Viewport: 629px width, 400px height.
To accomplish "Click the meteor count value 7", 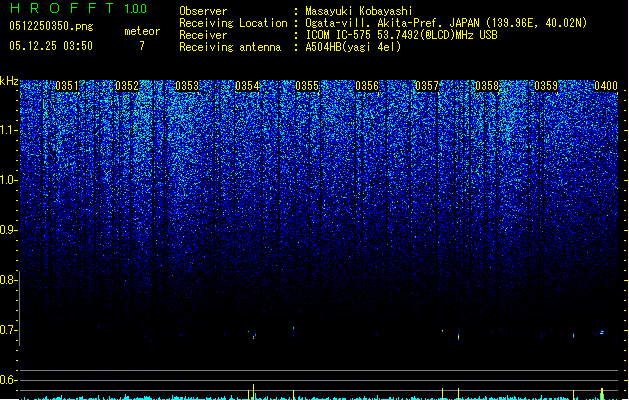I will tap(142, 46).
